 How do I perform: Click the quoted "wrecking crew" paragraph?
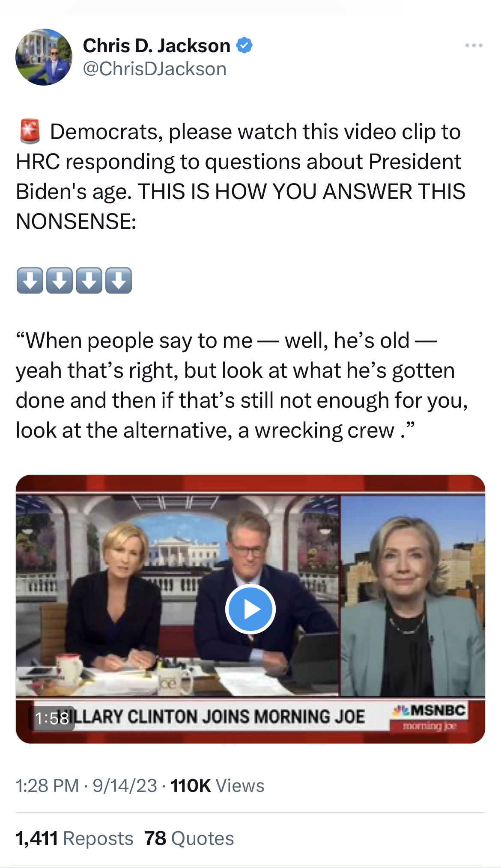[242, 385]
